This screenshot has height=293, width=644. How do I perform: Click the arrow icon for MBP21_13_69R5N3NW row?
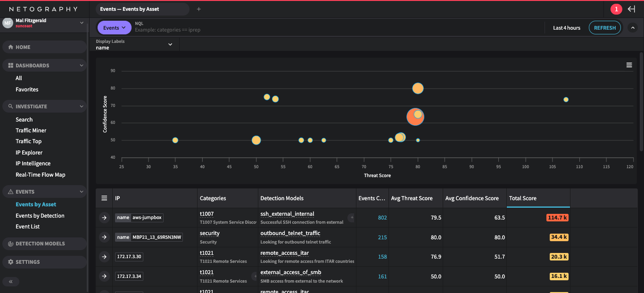click(x=104, y=237)
